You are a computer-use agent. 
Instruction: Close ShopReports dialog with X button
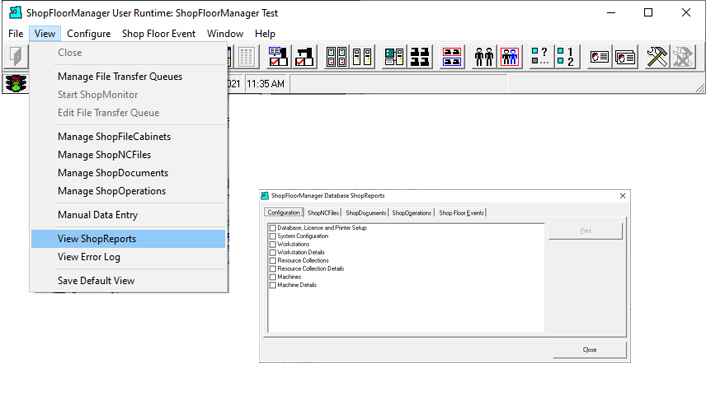[x=623, y=195]
